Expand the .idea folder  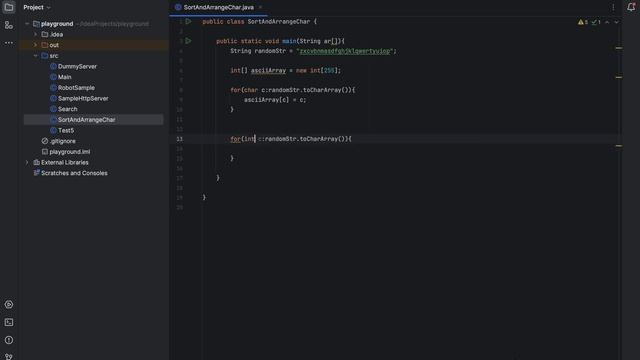(36, 34)
